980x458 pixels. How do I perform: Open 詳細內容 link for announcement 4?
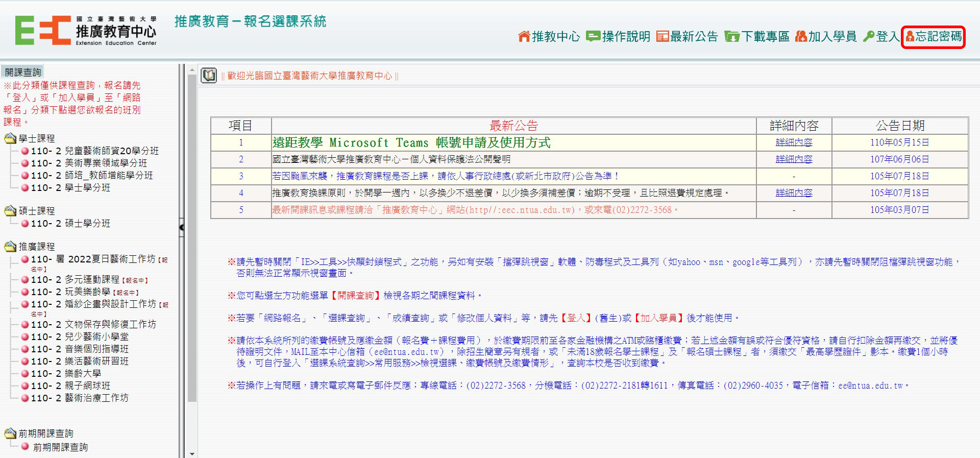tap(794, 193)
